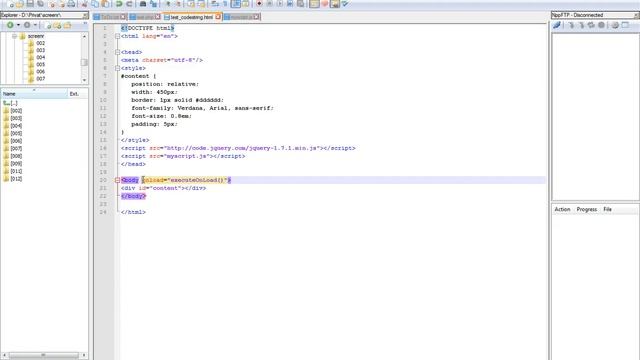Open the Replace dialog icon

click(153, 4)
